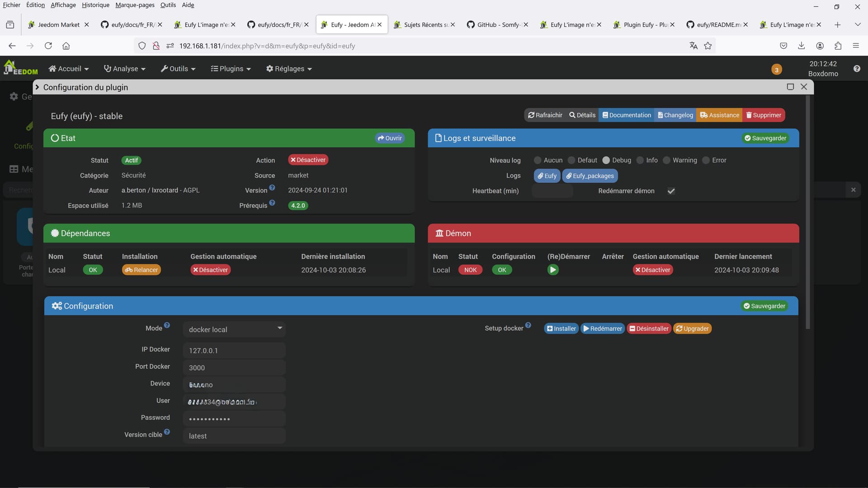Open the plugin Documentation
This screenshot has width=868, height=488.
tap(627, 115)
